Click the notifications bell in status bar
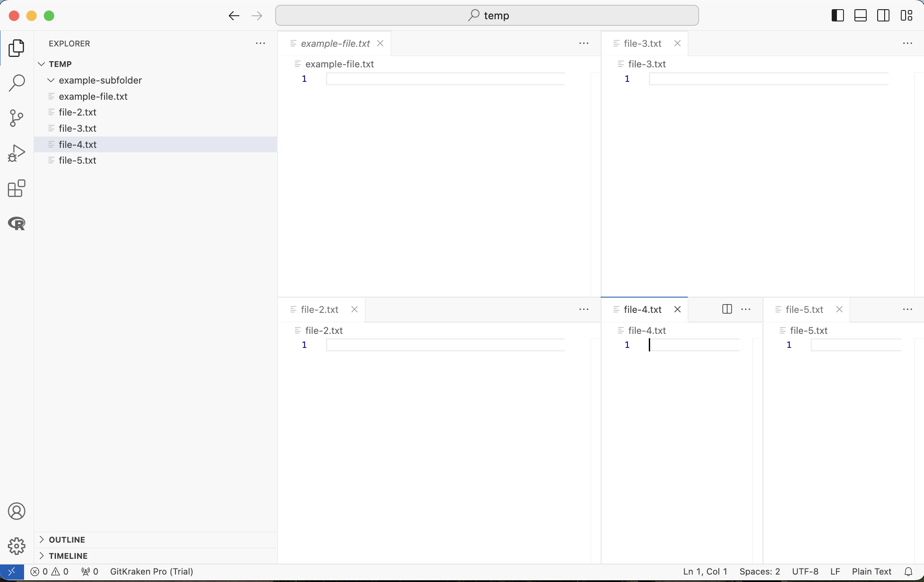924x582 pixels. [908, 571]
